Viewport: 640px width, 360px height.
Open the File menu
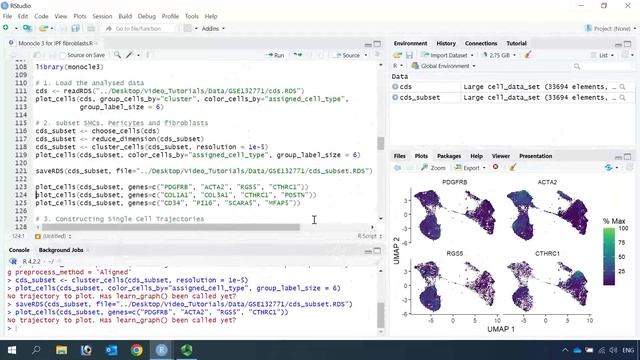pyautogui.click(x=7, y=16)
